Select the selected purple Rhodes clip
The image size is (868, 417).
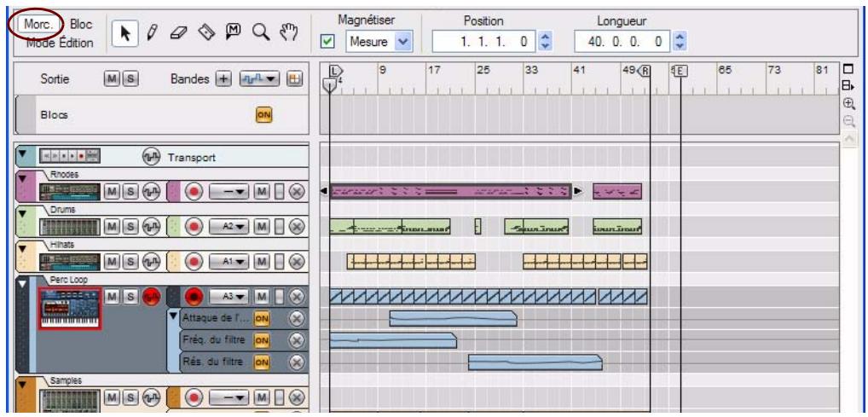pos(450,191)
